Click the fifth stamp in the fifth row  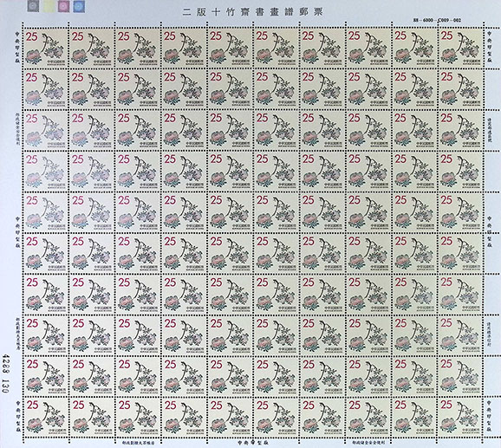pyautogui.click(x=230, y=211)
